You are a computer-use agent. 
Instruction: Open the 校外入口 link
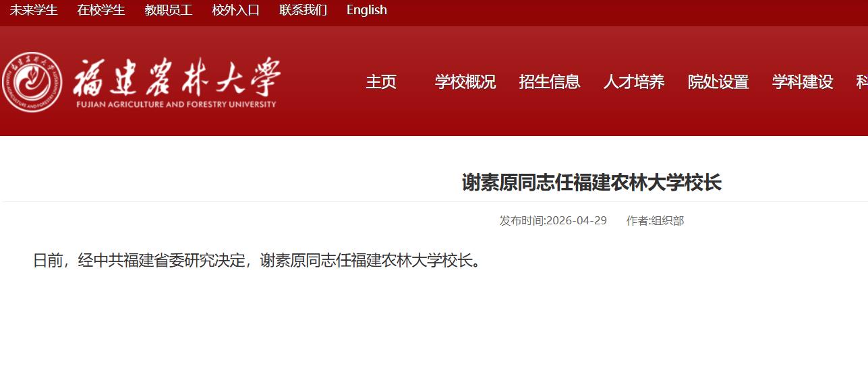[236, 10]
